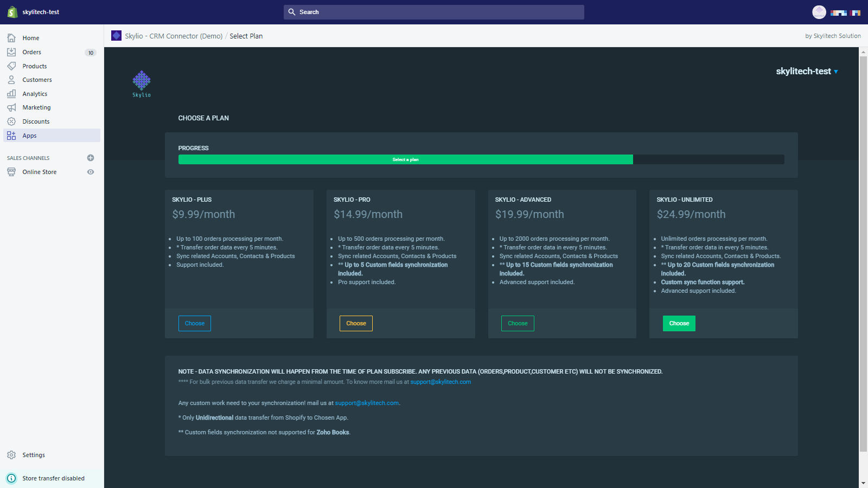Click the store transfer info icon
Image resolution: width=868 pixels, height=488 pixels.
tap(11, 478)
